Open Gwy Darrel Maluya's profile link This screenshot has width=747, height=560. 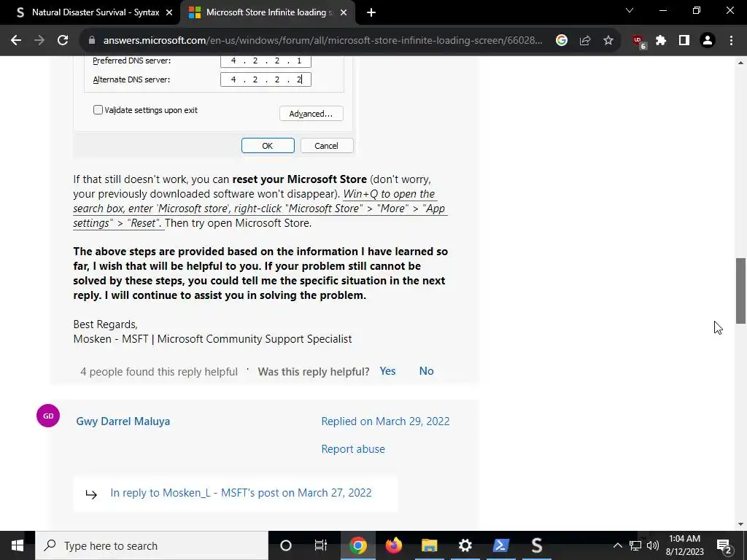pyautogui.click(x=123, y=421)
